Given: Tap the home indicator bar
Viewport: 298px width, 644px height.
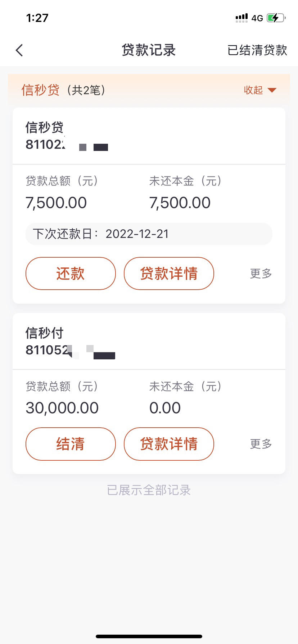Looking at the screenshot, I should [149, 636].
